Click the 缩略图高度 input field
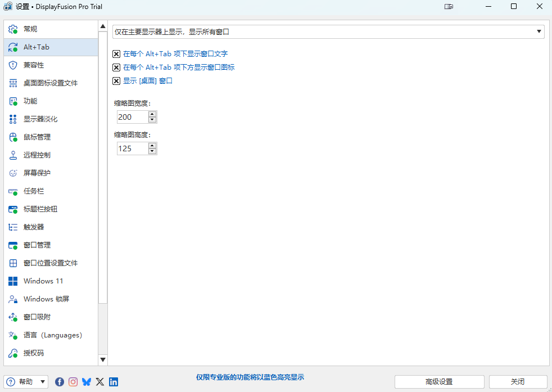The height and width of the screenshot is (392, 552). point(132,148)
